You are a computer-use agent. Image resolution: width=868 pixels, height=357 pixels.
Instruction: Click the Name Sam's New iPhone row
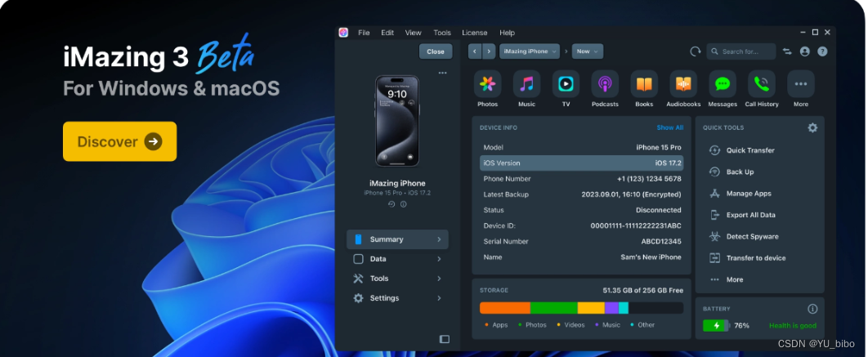click(x=581, y=257)
